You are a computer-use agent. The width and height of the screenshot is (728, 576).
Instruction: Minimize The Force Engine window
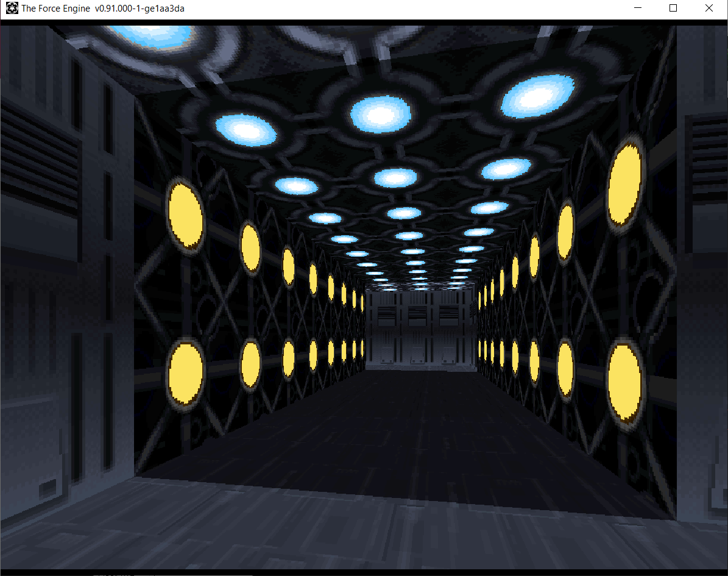pyautogui.click(x=638, y=9)
